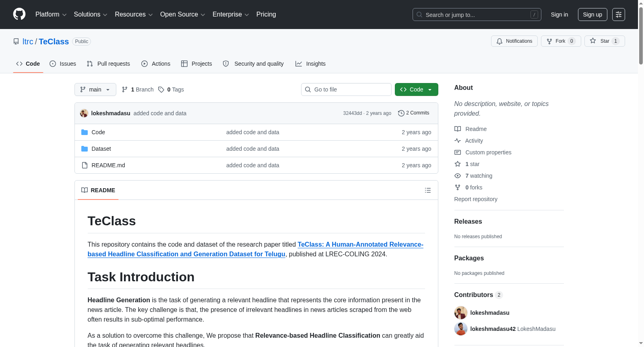644x347 pixels.
Task: Open the Resources dropdown
Action: [134, 15]
